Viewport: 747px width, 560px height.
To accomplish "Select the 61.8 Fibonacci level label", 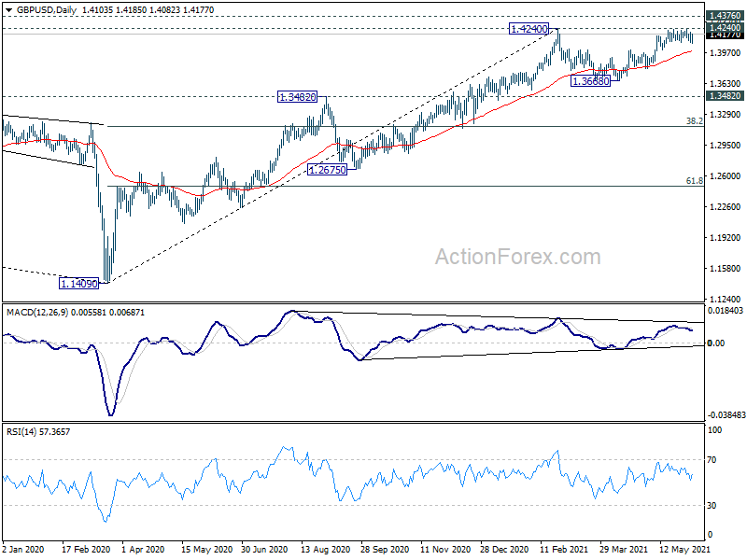I will [x=694, y=181].
